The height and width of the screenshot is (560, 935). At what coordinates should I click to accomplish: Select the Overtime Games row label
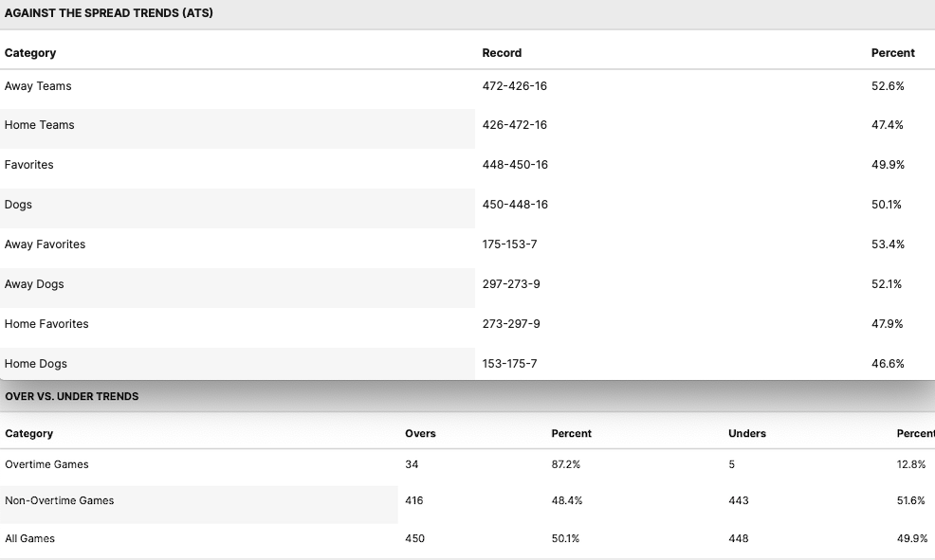[x=46, y=464]
